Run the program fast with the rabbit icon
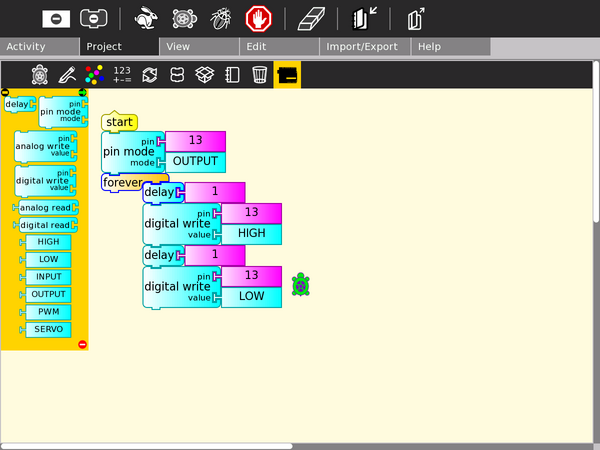The height and width of the screenshot is (450, 600). [x=147, y=18]
